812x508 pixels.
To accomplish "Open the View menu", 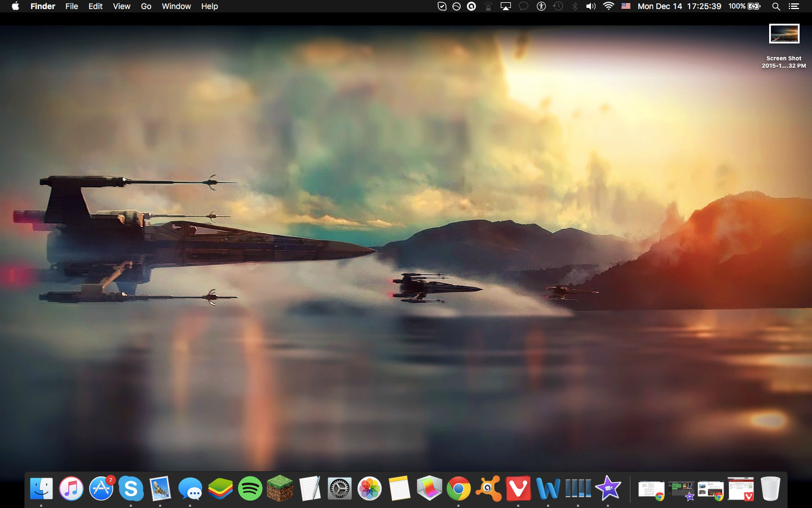I will [x=122, y=6].
